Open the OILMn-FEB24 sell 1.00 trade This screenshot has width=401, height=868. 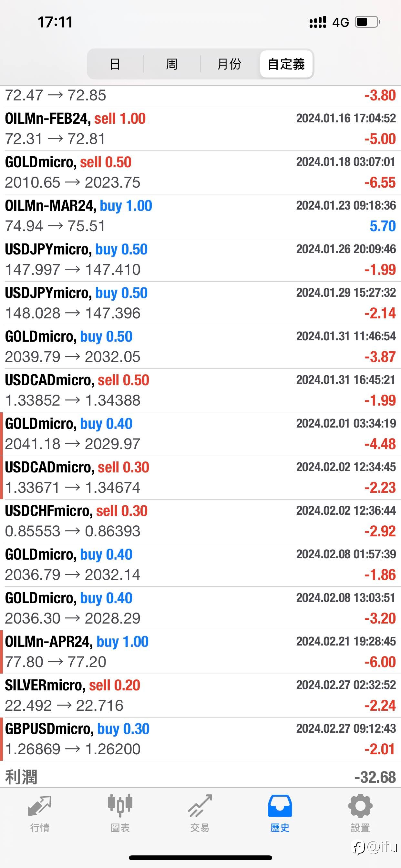pos(200,129)
